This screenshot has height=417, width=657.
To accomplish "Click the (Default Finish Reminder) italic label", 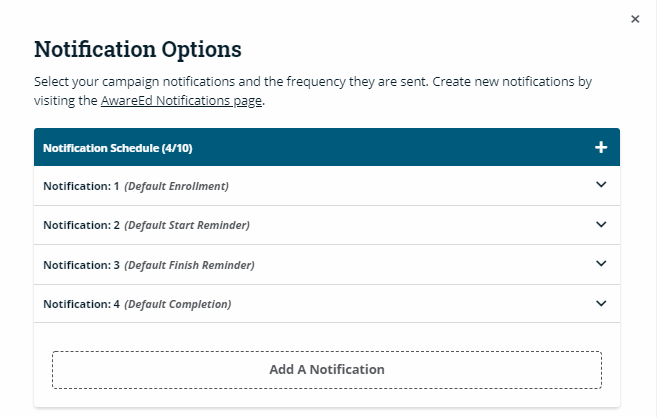I will [x=189, y=265].
